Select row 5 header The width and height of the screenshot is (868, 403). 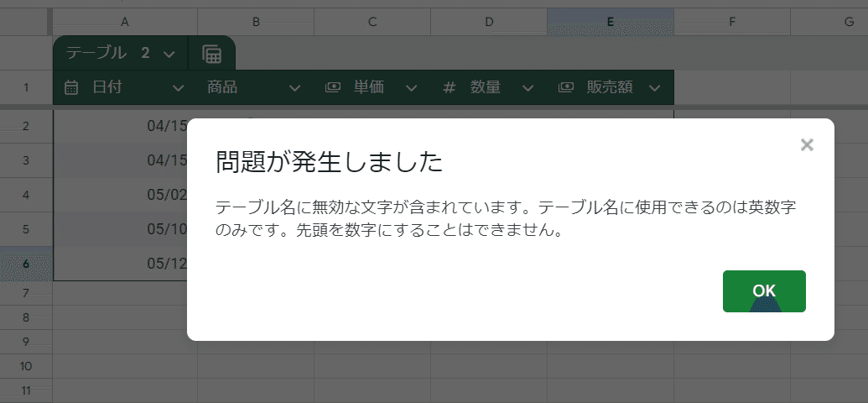pos(26,229)
